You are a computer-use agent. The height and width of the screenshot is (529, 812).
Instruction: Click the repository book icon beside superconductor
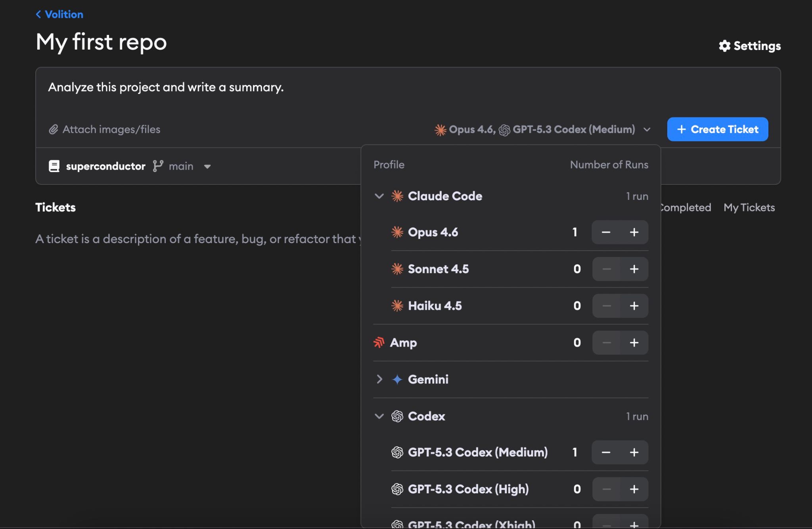point(55,166)
